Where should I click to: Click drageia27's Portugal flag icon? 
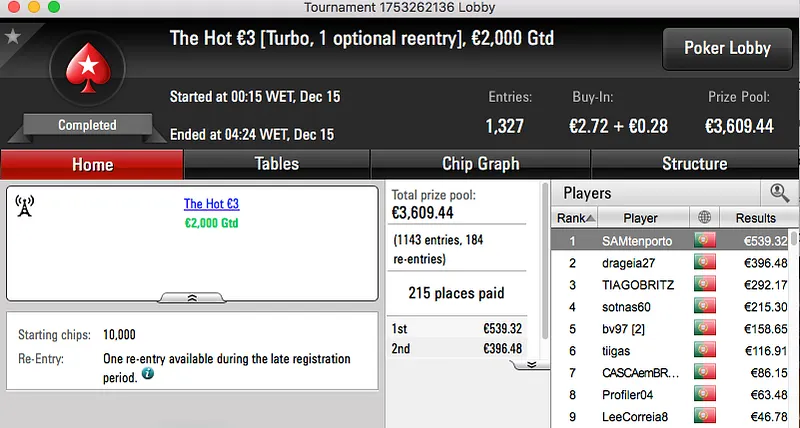[705, 263]
